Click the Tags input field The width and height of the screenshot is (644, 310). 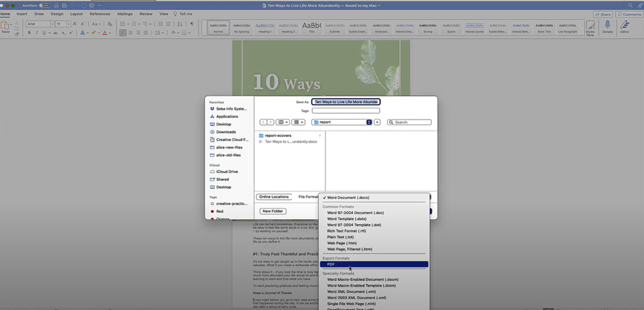coord(346,111)
